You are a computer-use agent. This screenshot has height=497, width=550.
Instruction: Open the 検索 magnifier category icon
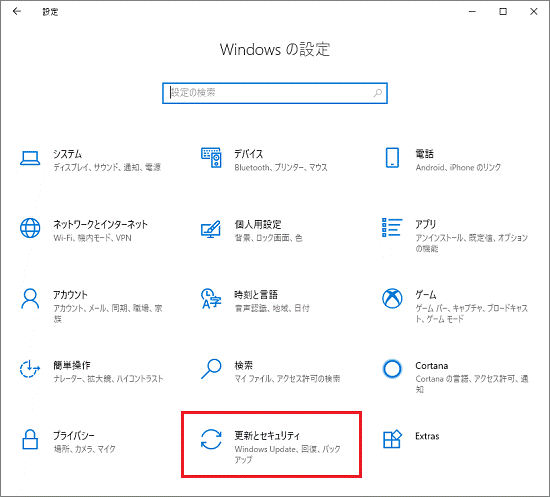tap(211, 369)
